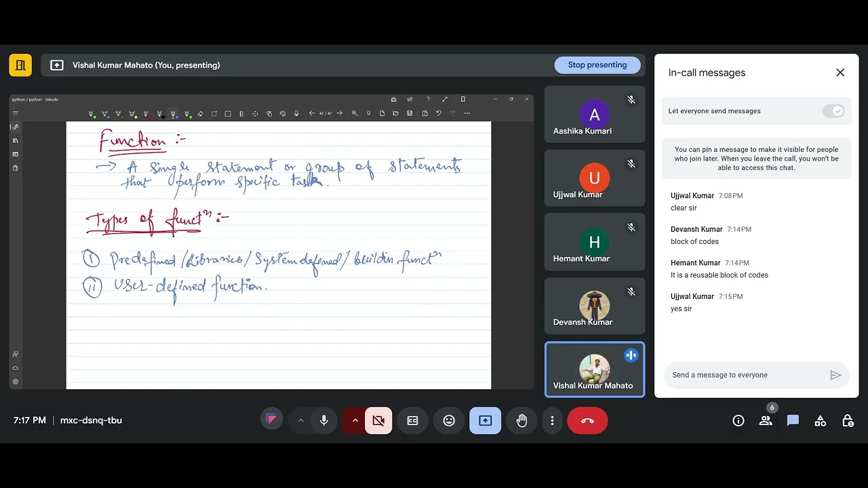
Task: Raise hand using the hand icon
Action: tap(521, 420)
